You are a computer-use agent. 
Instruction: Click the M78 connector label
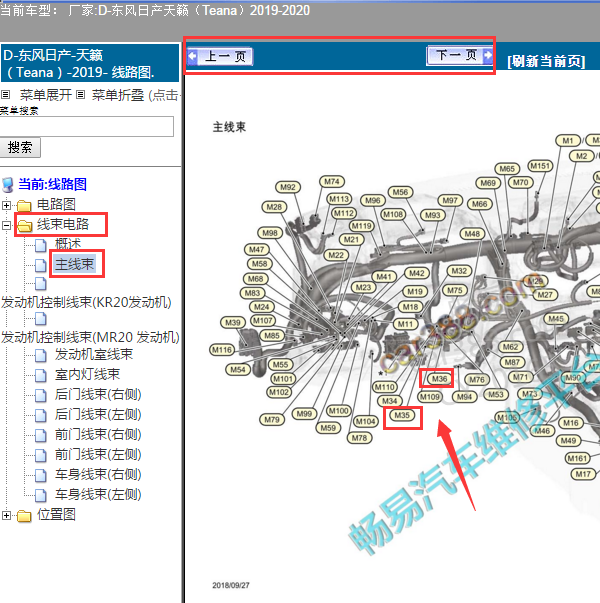click(359, 438)
